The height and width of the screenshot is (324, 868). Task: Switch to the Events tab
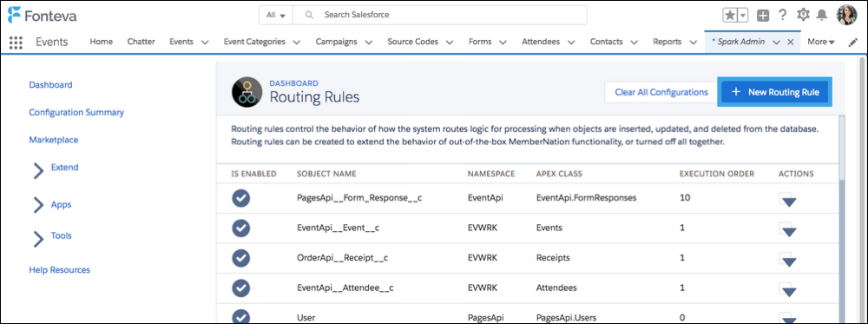click(x=181, y=42)
